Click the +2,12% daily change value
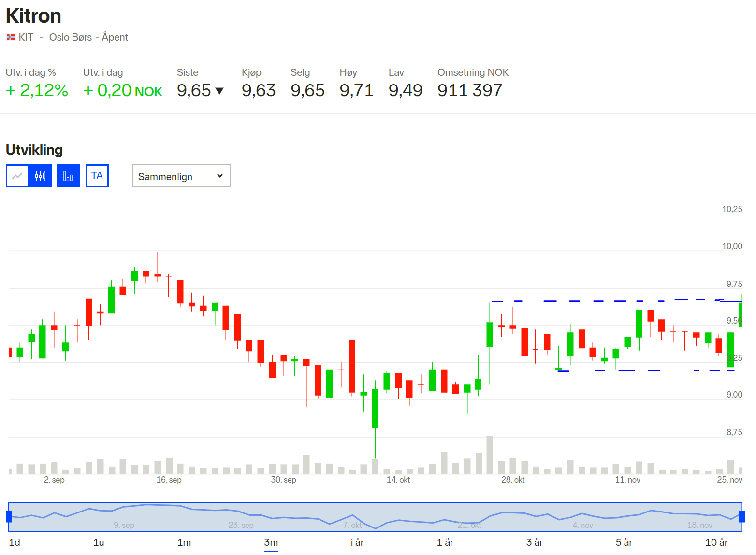Image resolution: width=756 pixels, height=555 pixels. pos(37,90)
